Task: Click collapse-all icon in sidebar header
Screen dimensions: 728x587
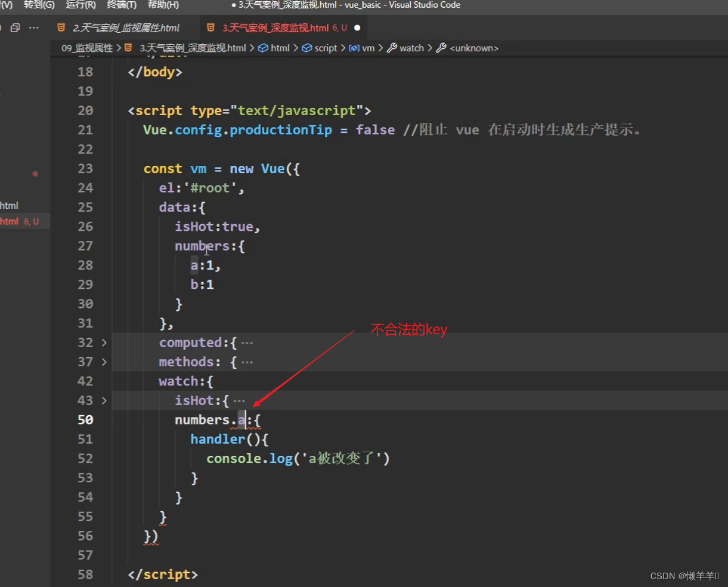Action: [x=16, y=27]
